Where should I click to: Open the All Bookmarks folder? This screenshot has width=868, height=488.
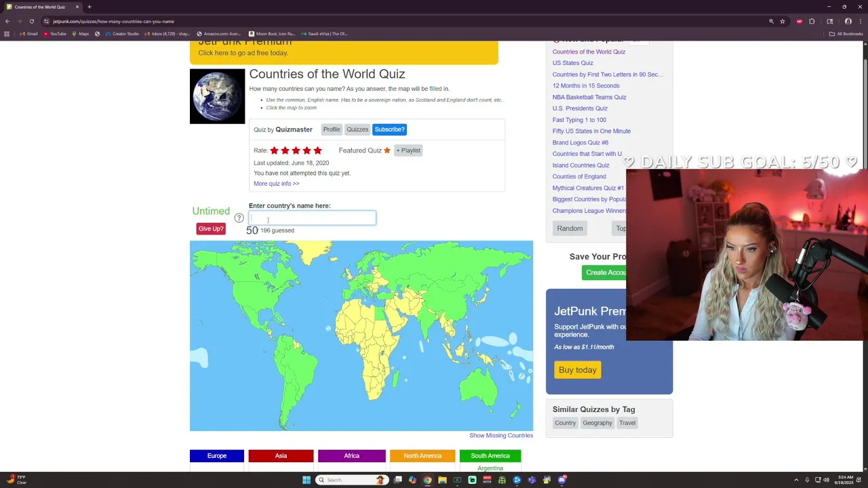[846, 34]
